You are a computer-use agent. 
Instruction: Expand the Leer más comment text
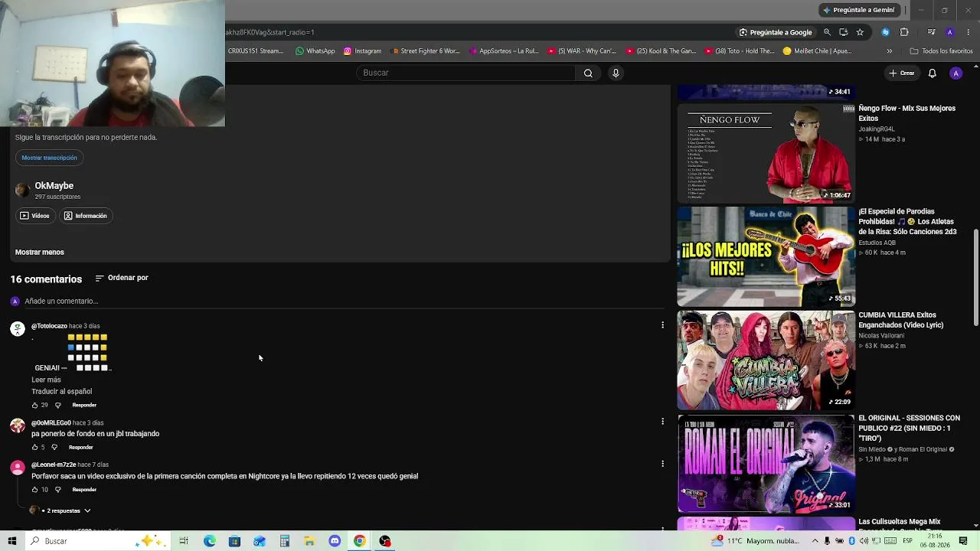[46, 380]
